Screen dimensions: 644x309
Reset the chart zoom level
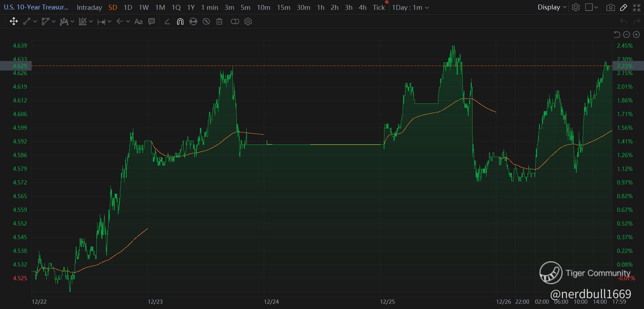617,34
